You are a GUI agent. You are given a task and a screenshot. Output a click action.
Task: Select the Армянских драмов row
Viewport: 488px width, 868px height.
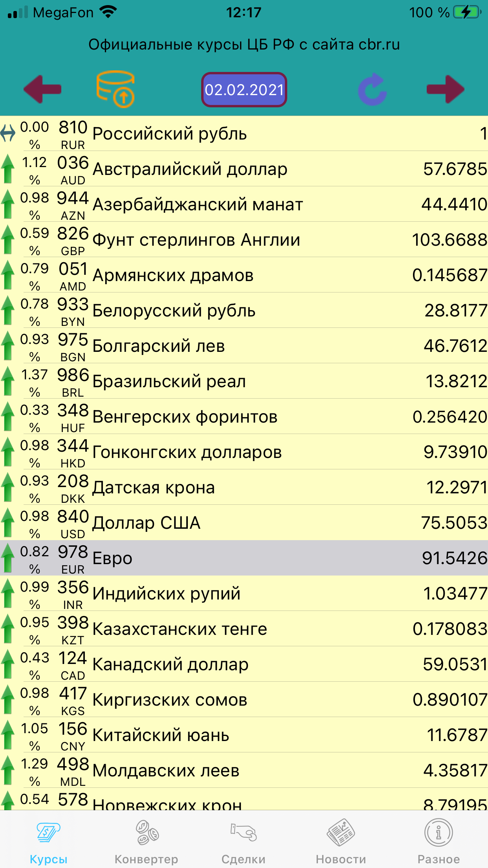(x=244, y=275)
